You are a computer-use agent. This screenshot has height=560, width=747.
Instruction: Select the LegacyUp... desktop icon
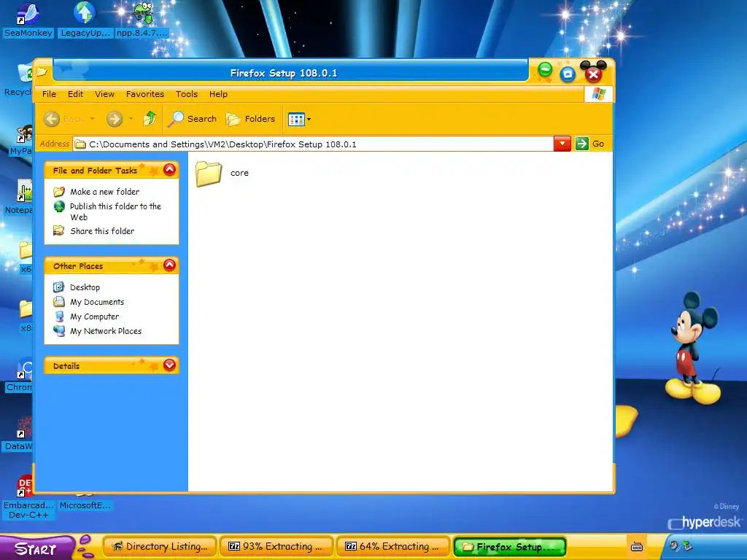pyautogui.click(x=85, y=20)
